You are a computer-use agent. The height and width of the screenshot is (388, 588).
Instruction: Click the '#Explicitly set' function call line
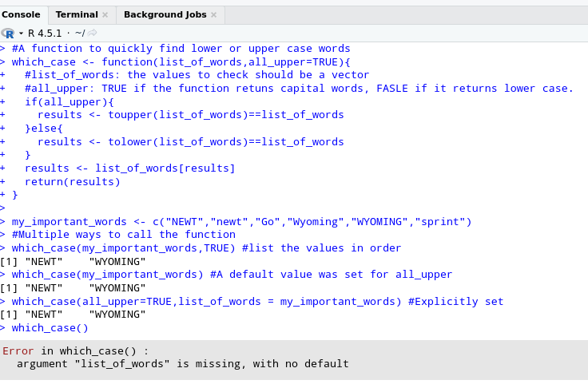257,301
